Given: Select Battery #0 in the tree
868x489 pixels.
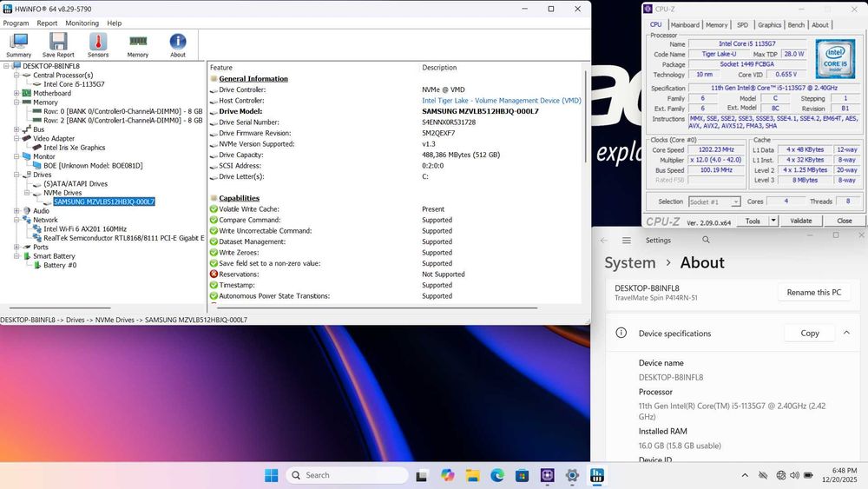Looking at the screenshot, I should [x=60, y=265].
